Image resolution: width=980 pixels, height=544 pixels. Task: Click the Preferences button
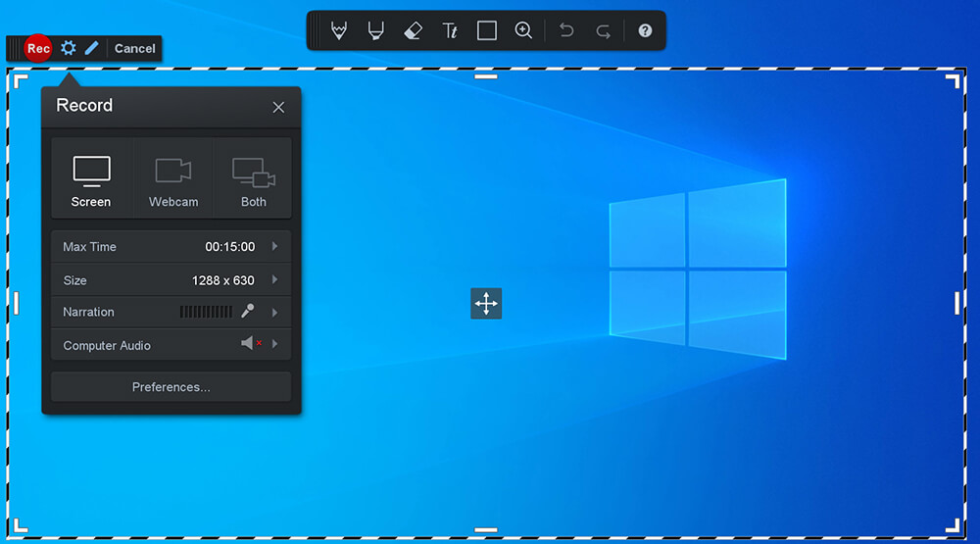[171, 387]
